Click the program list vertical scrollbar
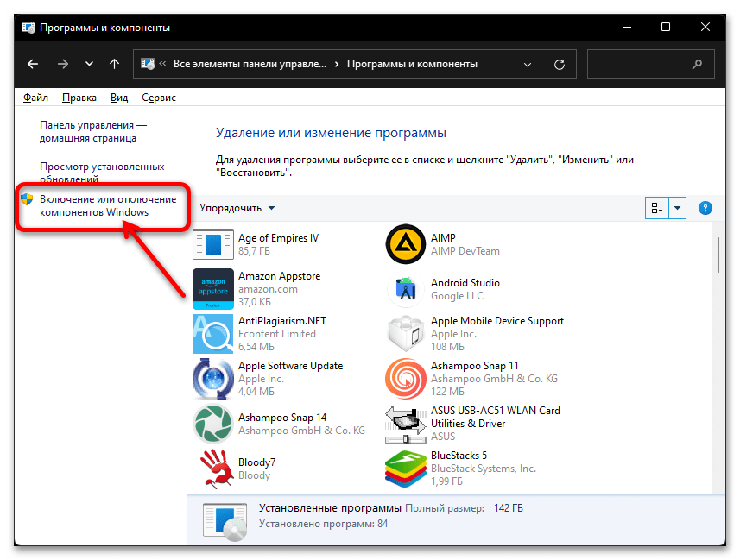The image size is (740, 560). coord(718,255)
